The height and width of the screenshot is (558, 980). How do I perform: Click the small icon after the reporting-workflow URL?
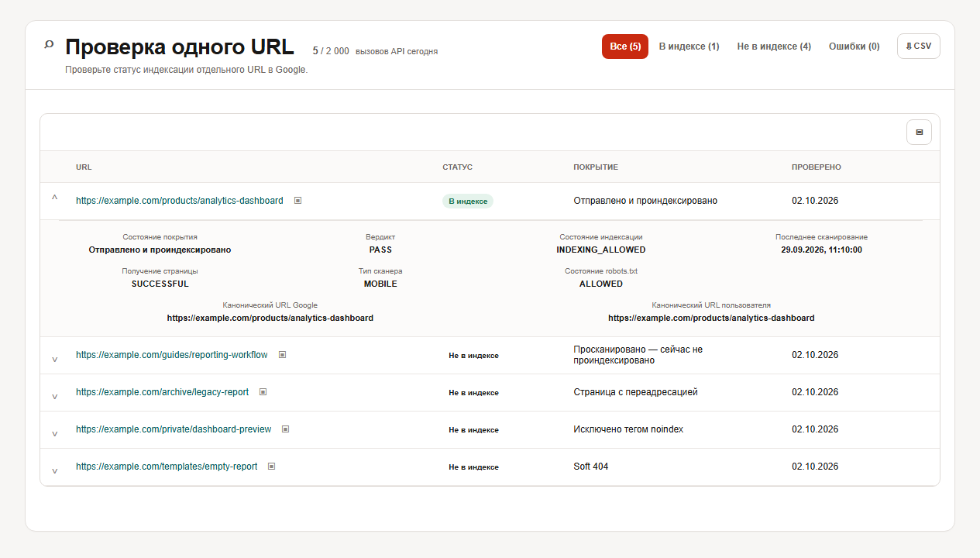(x=282, y=354)
